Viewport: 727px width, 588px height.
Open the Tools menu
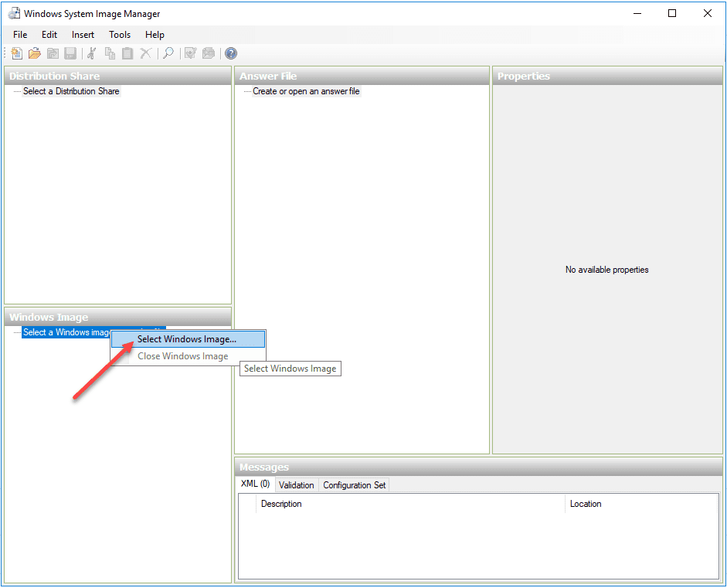(120, 35)
